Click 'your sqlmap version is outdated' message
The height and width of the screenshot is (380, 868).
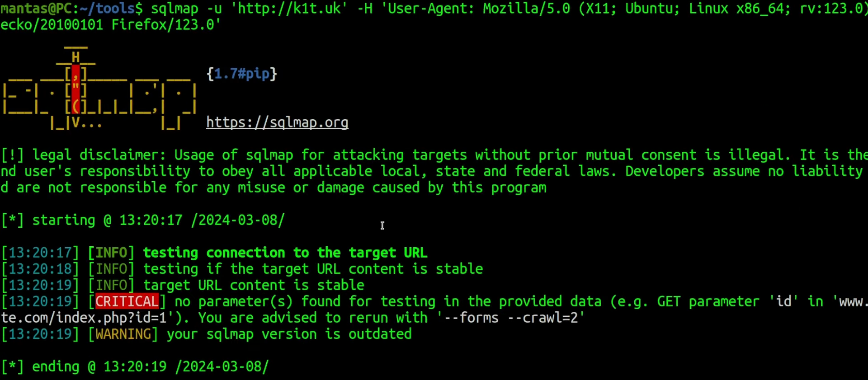289,334
